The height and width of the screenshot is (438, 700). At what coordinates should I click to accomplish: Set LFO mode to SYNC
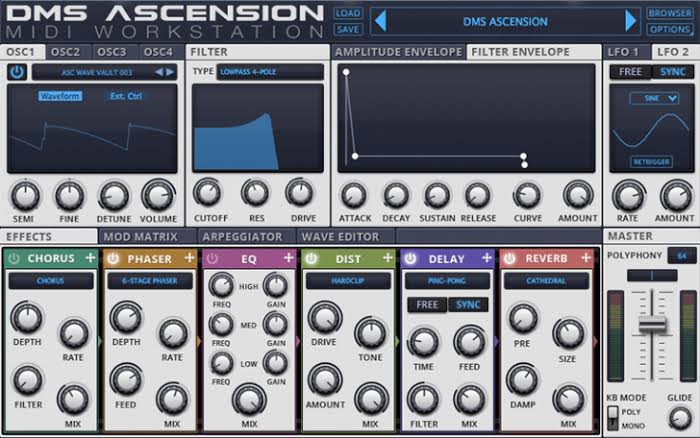673,72
